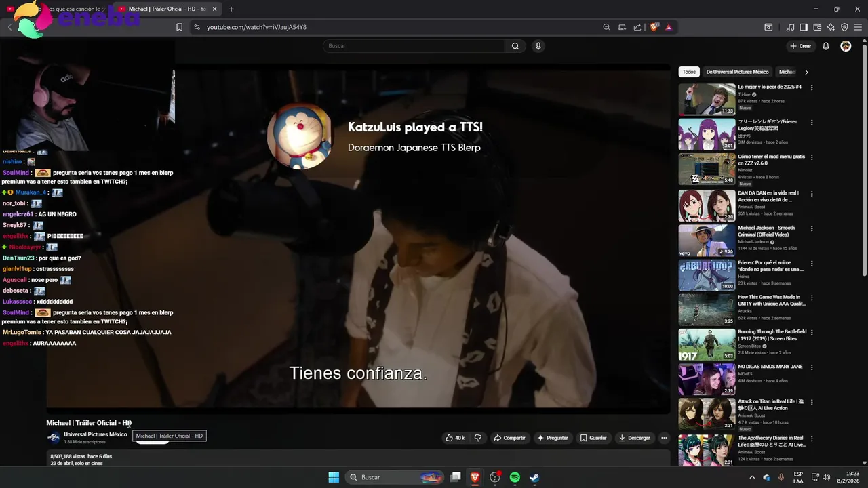Click the Descargar download button
This screenshot has height=488, width=868.
click(635, 438)
